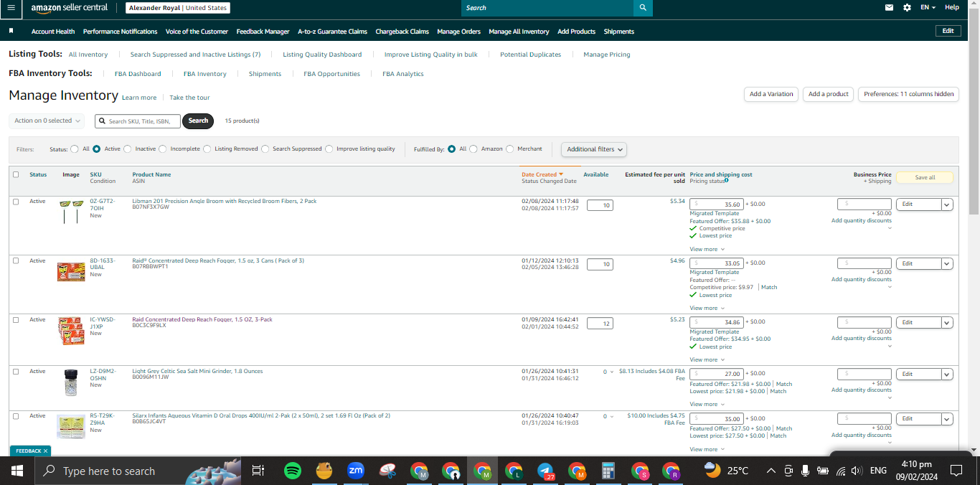The height and width of the screenshot is (485, 980).
Task: Click the yellow Save all button
Action: point(925,177)
